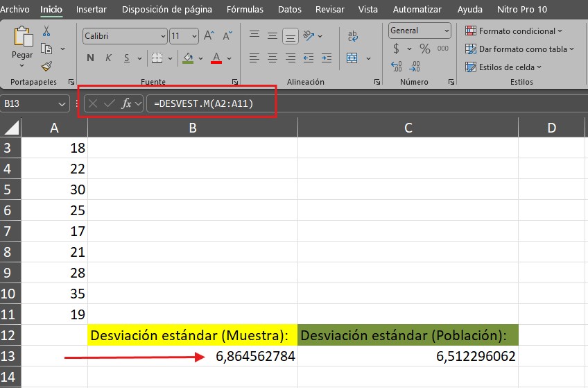Decrease font size with smaller A icon
Image resolution: width=588 pixels, height=388 pixels.
pos(227,36)
